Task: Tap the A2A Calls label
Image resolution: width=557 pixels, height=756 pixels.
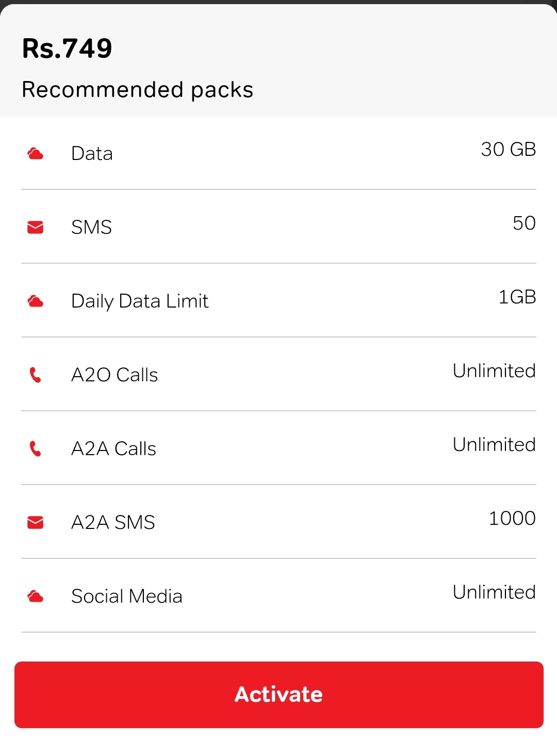Action: tap(113, 448)
